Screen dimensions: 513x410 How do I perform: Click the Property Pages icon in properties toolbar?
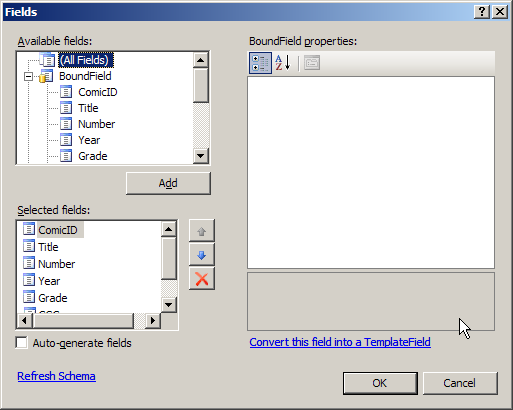coord(312,63)
